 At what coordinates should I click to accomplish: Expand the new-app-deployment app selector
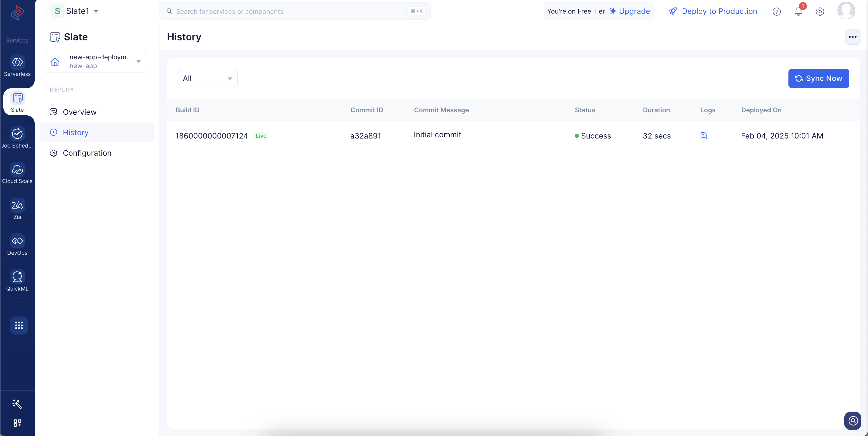[x=96, y=61]
